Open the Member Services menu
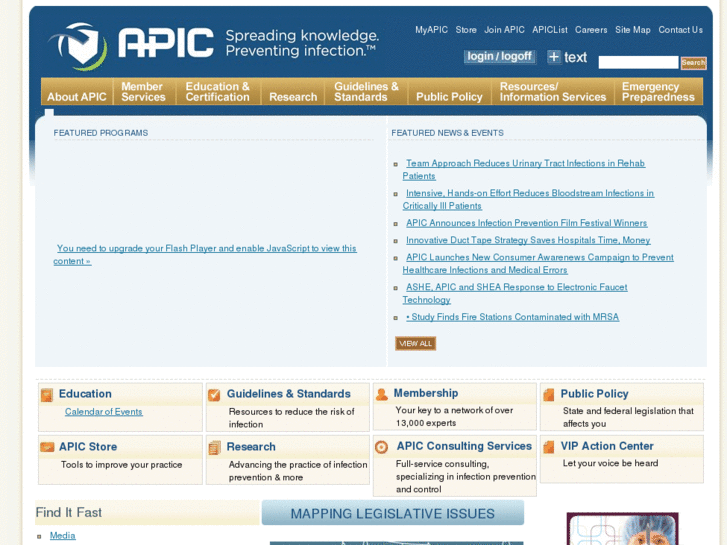 (143, 91)
